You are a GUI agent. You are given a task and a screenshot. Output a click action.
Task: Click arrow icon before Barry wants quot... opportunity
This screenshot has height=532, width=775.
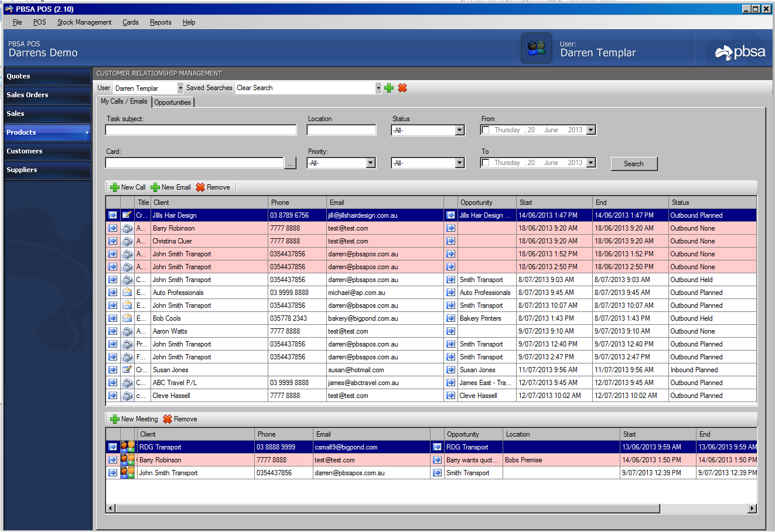click(x=437, y=460)
